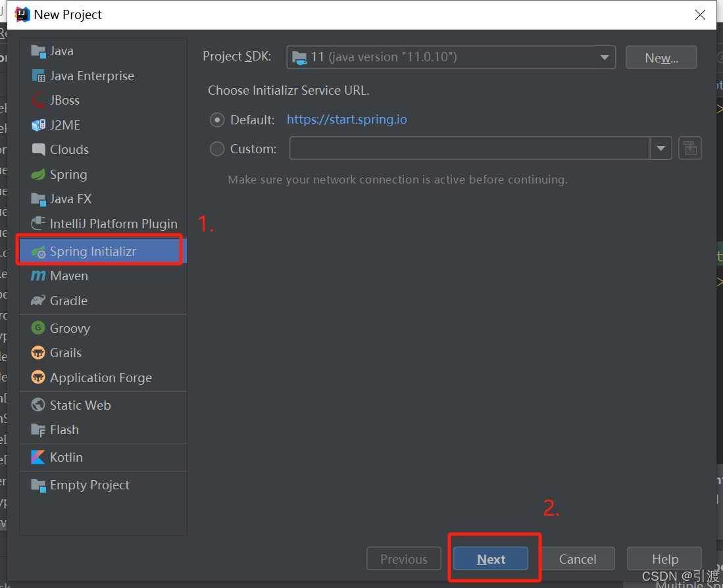Click the Grails icon
The height and width of the screenshot is (588, 723).
click(x=37, y=353)
